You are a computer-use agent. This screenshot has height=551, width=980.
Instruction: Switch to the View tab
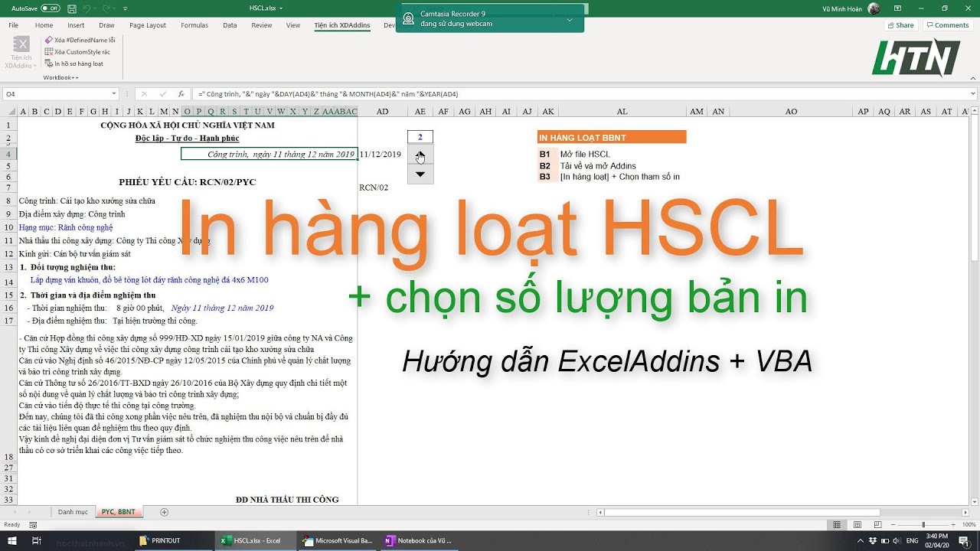293,25
